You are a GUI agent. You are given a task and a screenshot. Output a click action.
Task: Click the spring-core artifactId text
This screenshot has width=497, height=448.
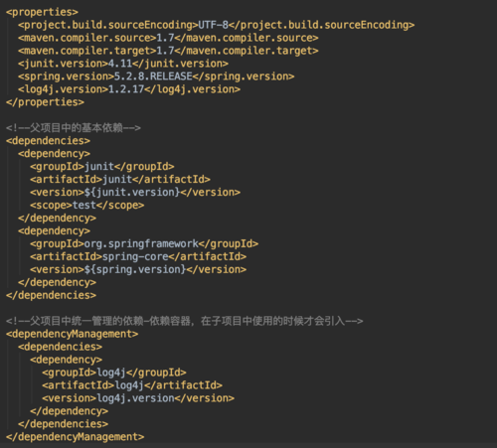click(135, 257)
